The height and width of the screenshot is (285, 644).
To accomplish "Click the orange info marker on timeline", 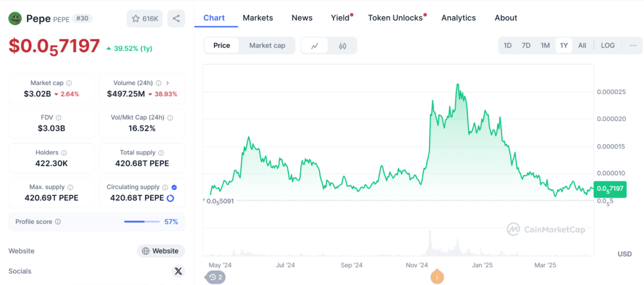I will tap(437, 277).
